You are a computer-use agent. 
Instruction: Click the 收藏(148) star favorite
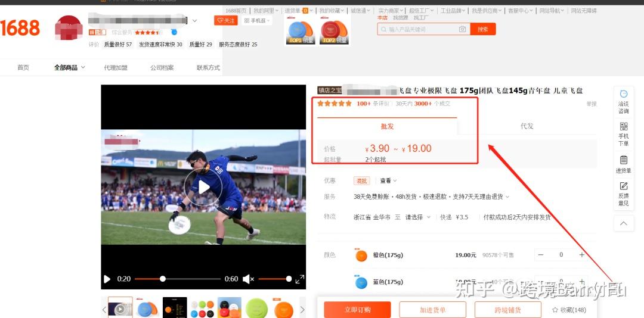click(x=569, y=310)
